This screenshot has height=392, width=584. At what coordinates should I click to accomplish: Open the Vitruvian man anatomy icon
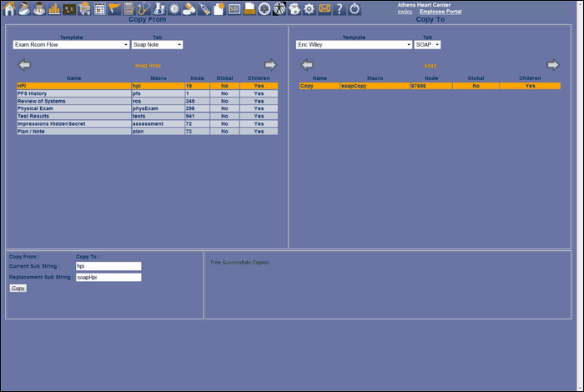coord(279,8)
